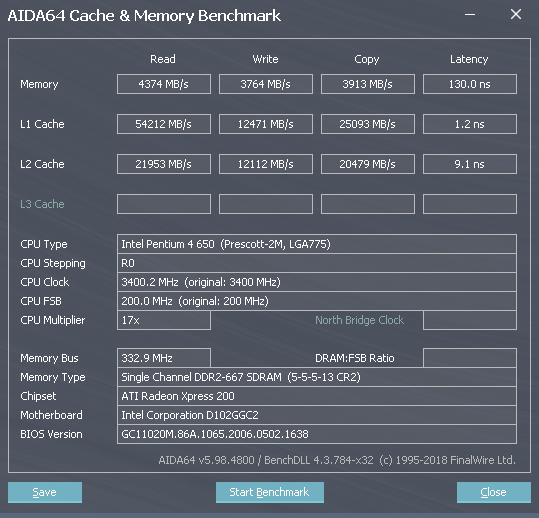
Task: Start the benchmark run
Action: point(270,492)
